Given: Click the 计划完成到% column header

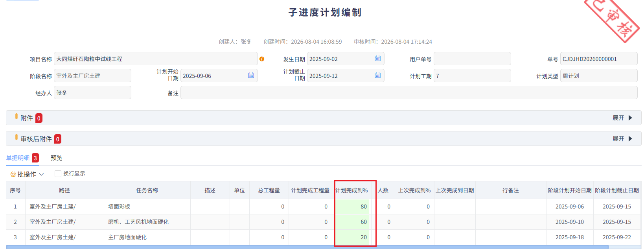Looking at the screenshot, I should click(x=351, y=190).
